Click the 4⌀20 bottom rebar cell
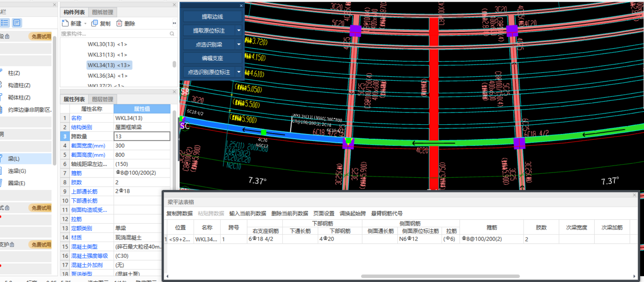This screenshot has height=282, width=644. point(340,239)
